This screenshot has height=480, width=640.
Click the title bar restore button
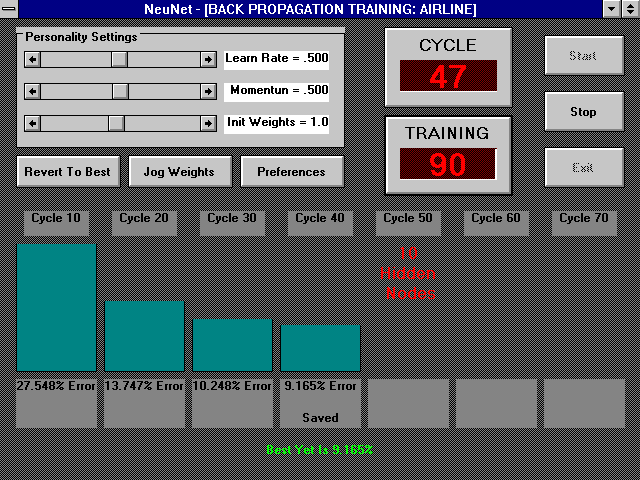tap(631, 9)
